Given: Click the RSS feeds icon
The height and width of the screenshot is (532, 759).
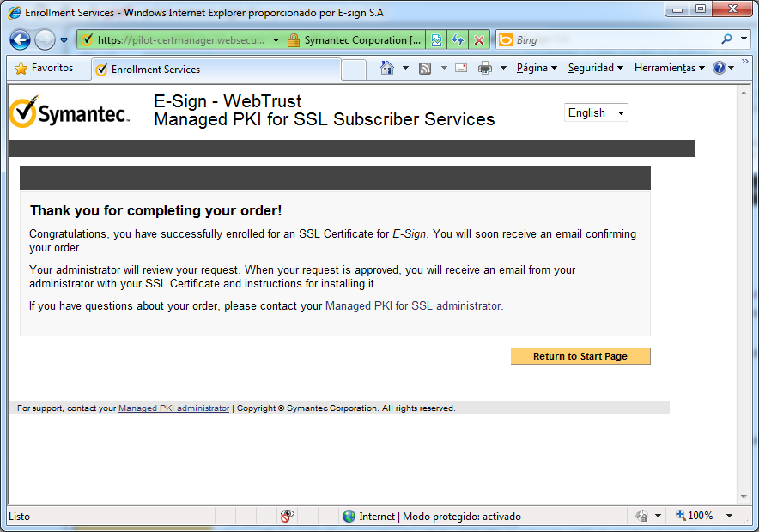Looking at the screenshot, I should coord(425,68).
